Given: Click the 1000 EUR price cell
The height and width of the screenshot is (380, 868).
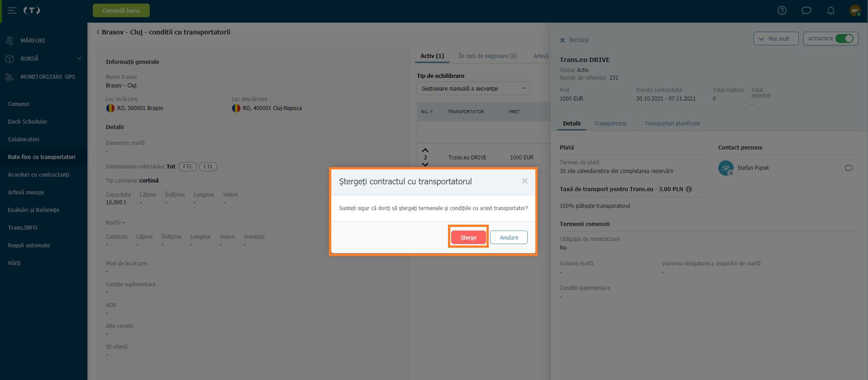Looking at the screenshot, I should tap(522, 157).
